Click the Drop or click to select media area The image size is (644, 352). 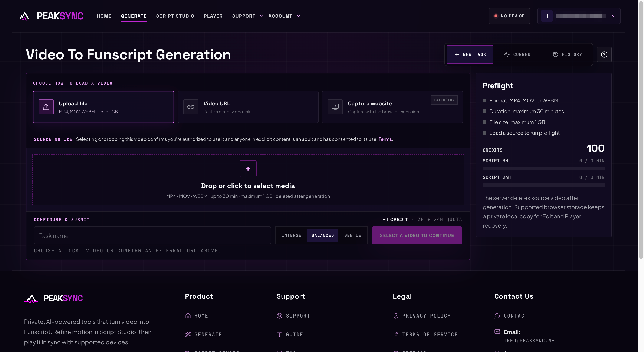point(248,180)
